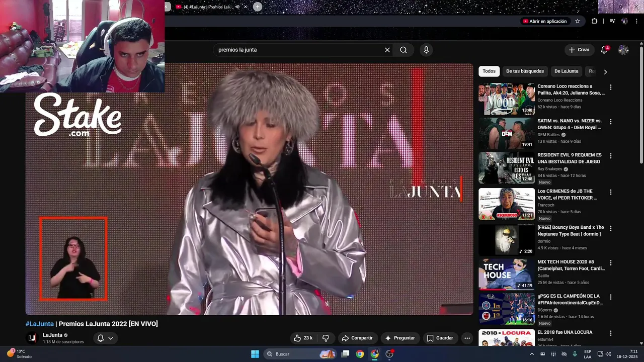Open the browser extensions puzzle icon

click(x=595, y=21)
